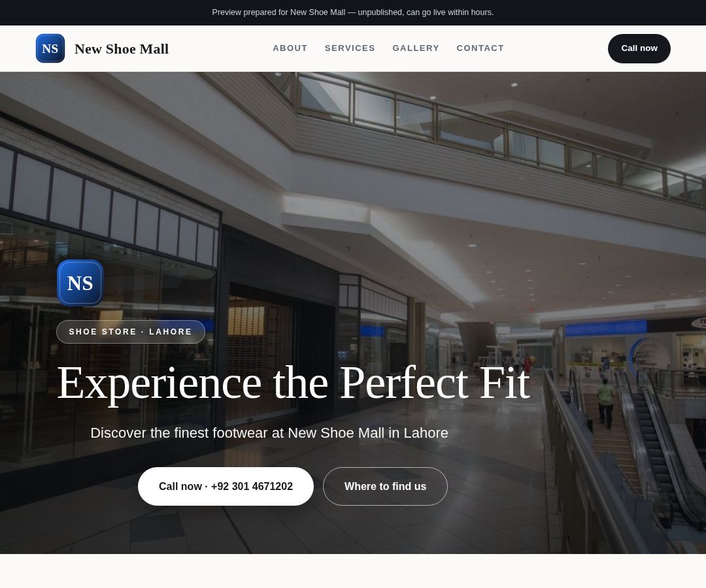
Task: Click the NS logo icon in header
Action: 50,48
